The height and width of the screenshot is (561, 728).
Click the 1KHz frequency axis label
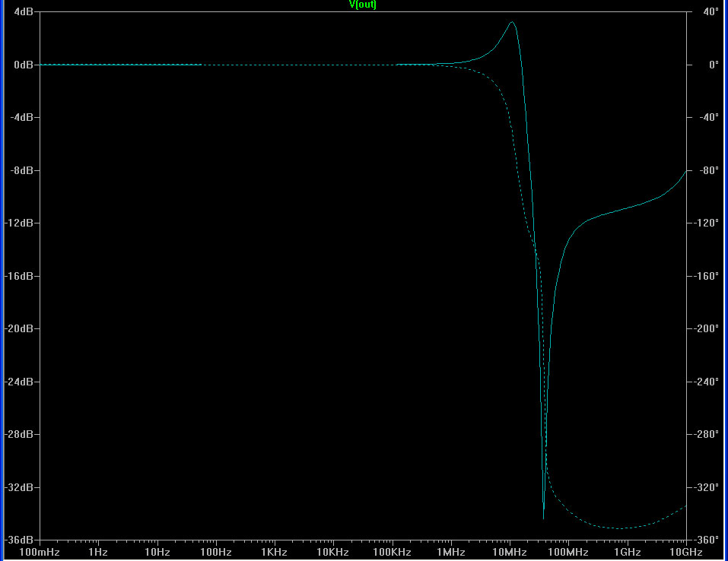pyautogui.click(x=274, y=552)
